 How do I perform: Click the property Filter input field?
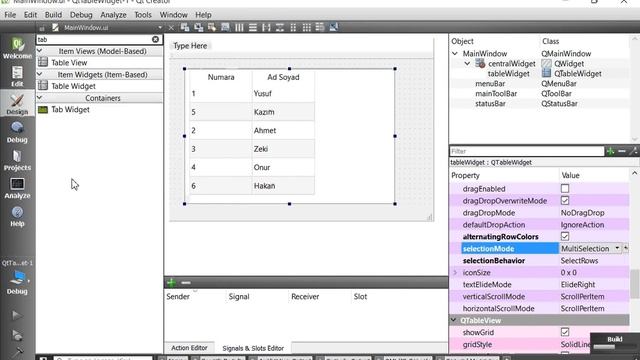(x=527, y=151)
